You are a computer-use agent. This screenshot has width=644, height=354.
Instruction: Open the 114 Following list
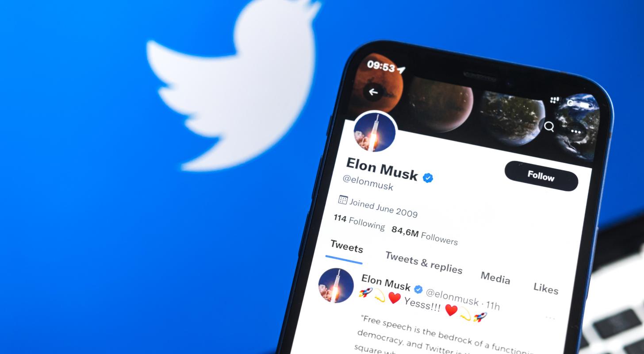[x=359, y=223]
